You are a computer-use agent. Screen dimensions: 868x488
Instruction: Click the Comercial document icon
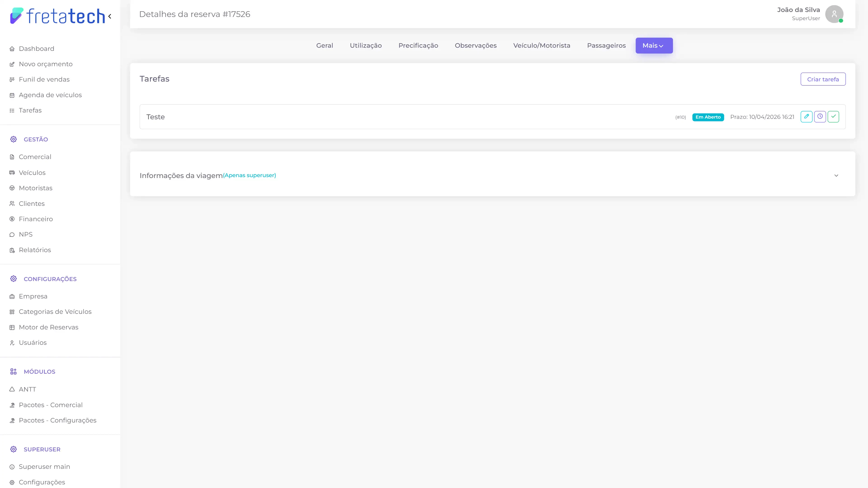[12, 157]
